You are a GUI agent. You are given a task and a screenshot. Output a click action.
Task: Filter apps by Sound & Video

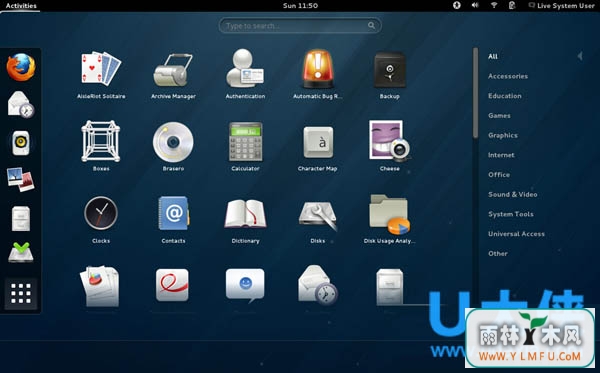(513, 194)
